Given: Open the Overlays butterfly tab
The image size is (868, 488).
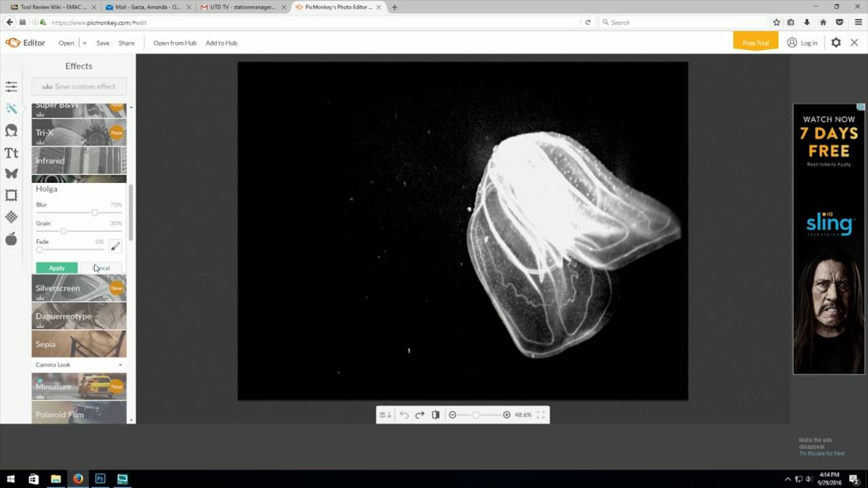Looking at the screenshot, I should 12,174.
